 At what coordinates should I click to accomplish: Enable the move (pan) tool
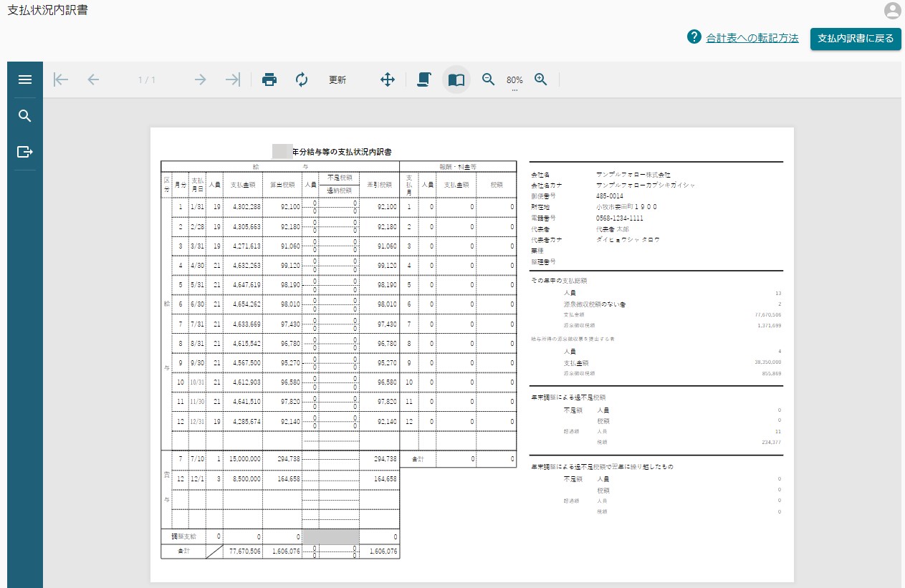click(388, 79)
